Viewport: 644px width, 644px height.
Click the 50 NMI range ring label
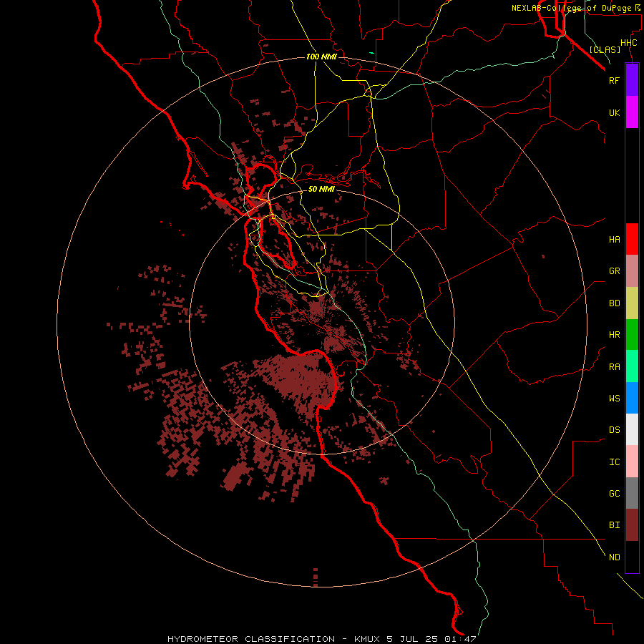(321, 189)
